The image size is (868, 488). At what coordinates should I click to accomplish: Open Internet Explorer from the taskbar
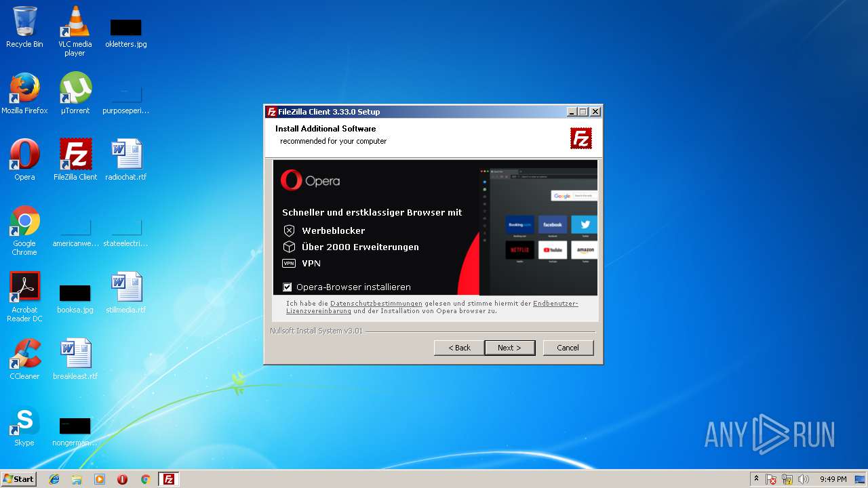tap(54, 479)
